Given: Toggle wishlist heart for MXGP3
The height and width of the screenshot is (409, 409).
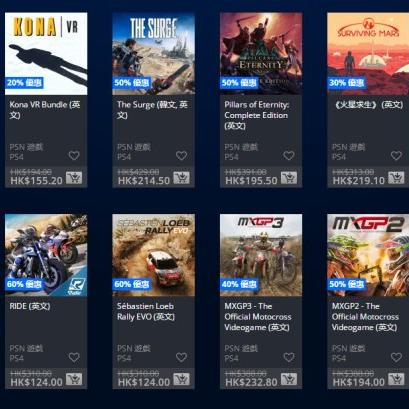Looking at the screenshot, I should pyautogui.click(x=289, y=357).
